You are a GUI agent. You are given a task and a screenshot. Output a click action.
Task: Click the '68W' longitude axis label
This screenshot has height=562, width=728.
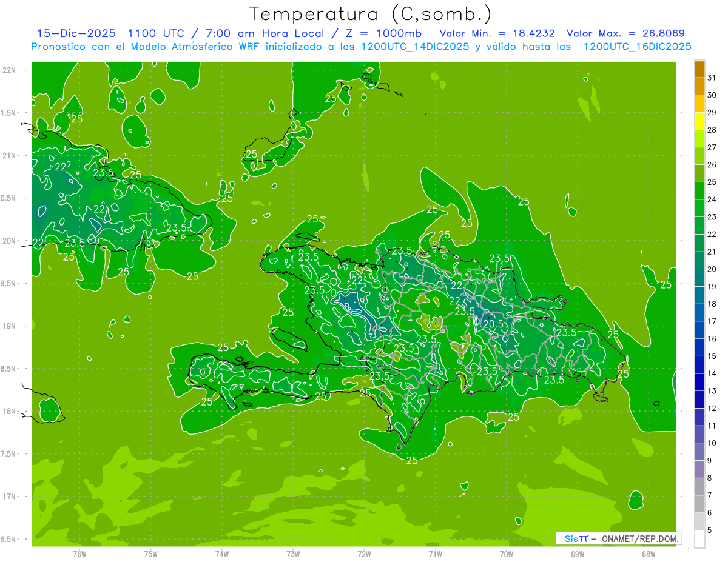[649, 554]
